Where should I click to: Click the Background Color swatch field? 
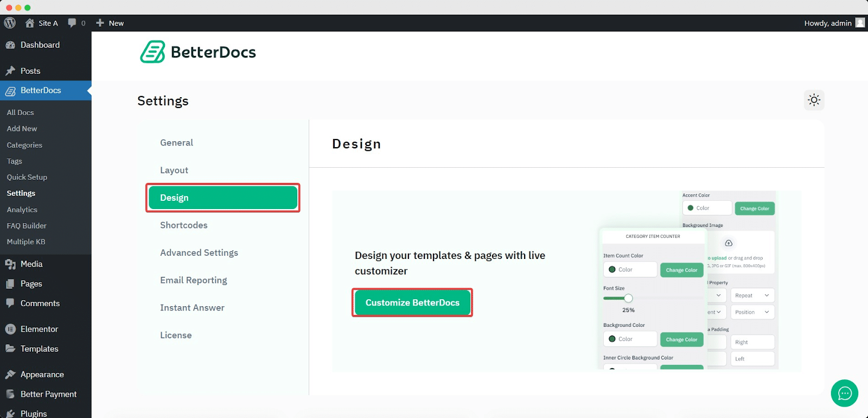[630, 339]
